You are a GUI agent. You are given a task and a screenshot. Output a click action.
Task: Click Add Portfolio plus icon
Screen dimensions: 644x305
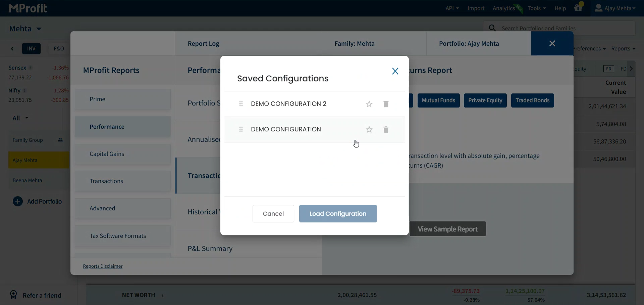(17, 202)
